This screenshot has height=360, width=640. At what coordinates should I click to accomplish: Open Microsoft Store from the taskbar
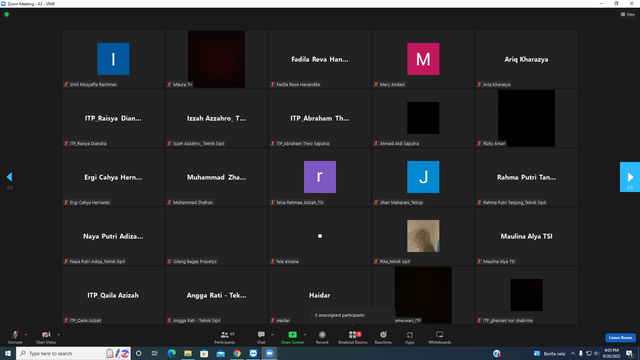click(204, 353)
